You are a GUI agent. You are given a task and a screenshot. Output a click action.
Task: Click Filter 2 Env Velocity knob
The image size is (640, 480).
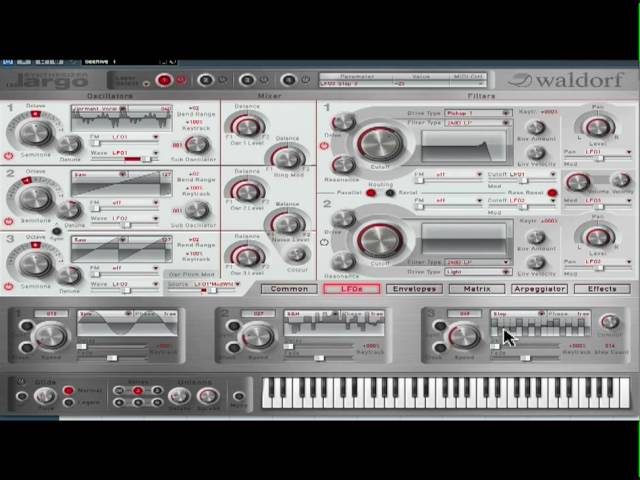click(x=536, y=262)
